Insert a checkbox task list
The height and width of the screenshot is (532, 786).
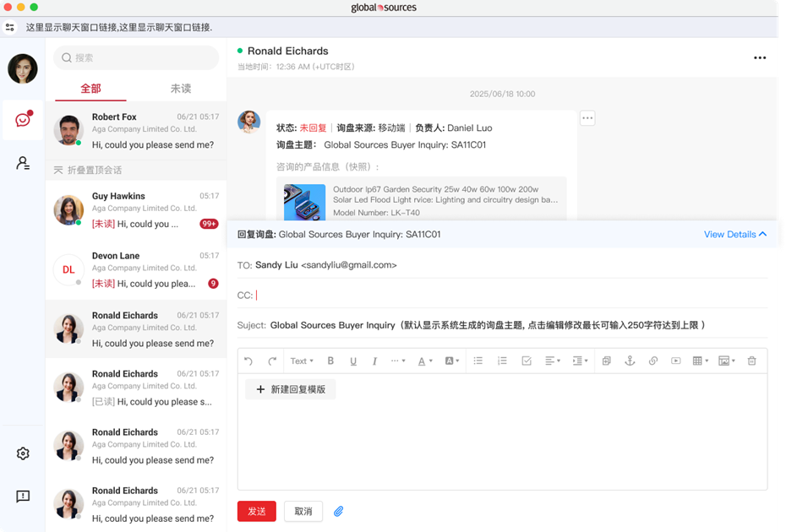[x=527, y=361]
